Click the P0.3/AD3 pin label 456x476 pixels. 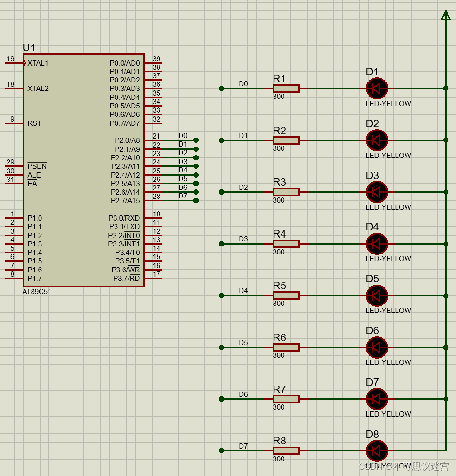coord(124,88)
